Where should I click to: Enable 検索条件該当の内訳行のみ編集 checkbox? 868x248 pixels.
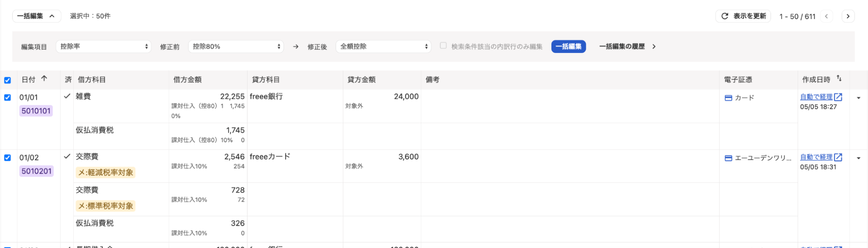pos(443,46)
